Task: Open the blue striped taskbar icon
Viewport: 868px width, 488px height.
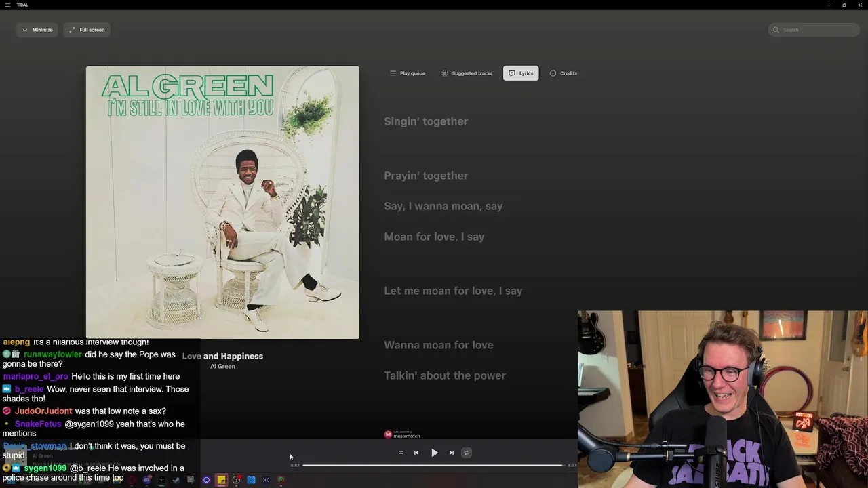Action: 251,480
